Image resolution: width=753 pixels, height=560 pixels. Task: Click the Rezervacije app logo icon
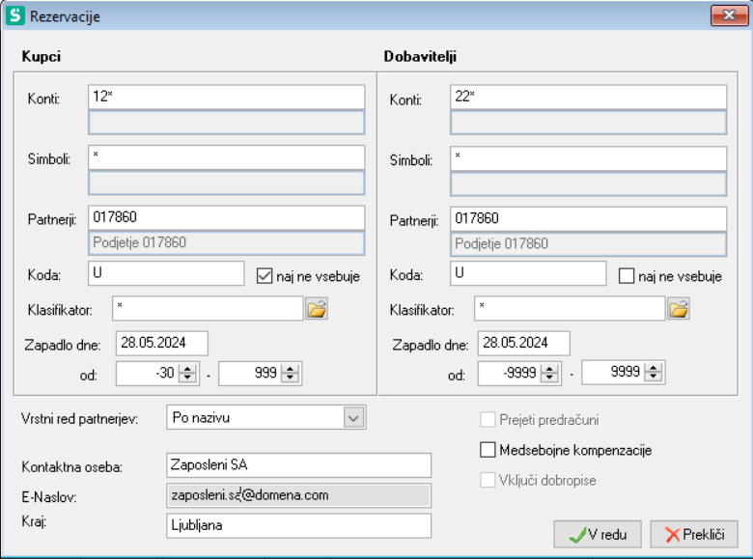14,15
